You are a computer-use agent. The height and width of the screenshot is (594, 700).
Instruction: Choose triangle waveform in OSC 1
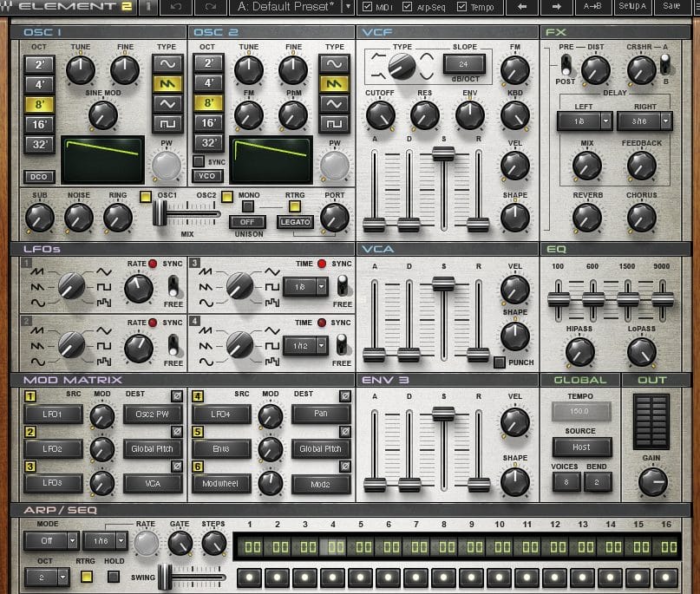tap(166, 105)
